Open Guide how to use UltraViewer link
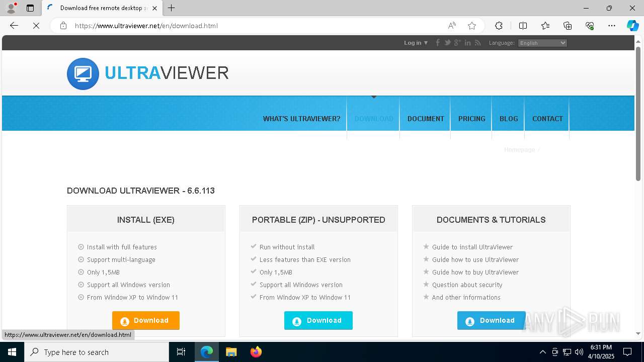This screenshot has height=362, width=644. point(475,259)
